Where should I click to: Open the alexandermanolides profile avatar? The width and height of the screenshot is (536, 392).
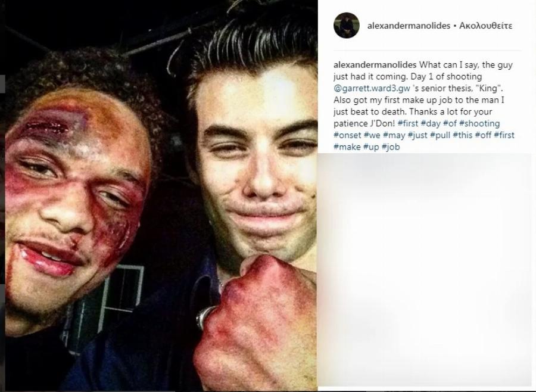[x=346, y=25]
